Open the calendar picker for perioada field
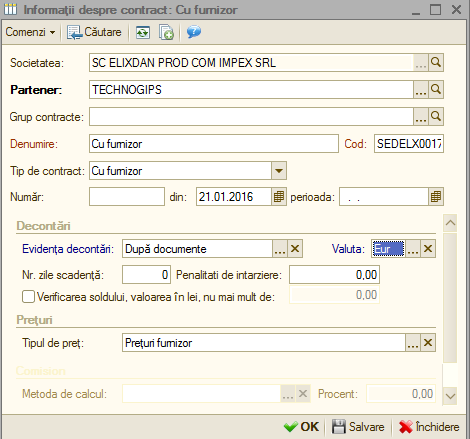Viewport: 470px width, 439px height. pos(436,197)
